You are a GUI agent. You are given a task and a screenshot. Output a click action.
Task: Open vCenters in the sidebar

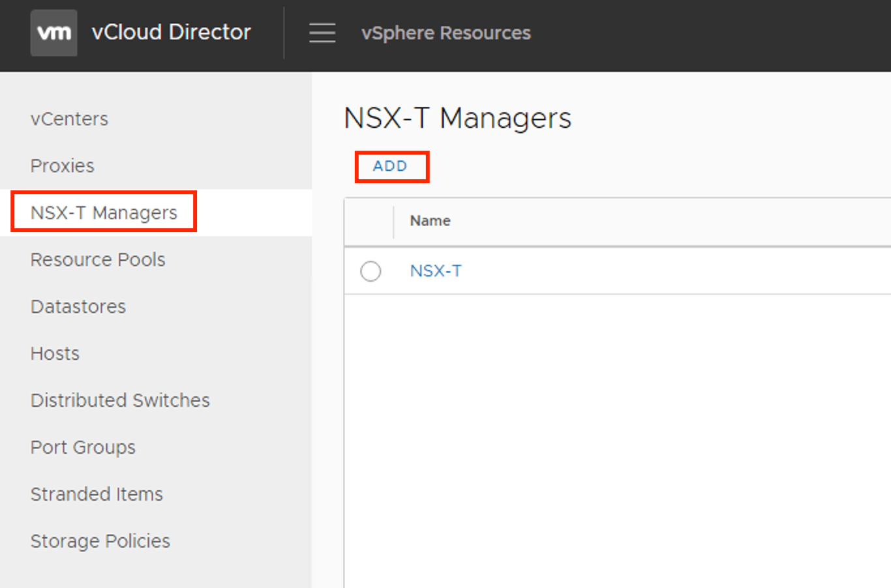click(x=69, y=119)
